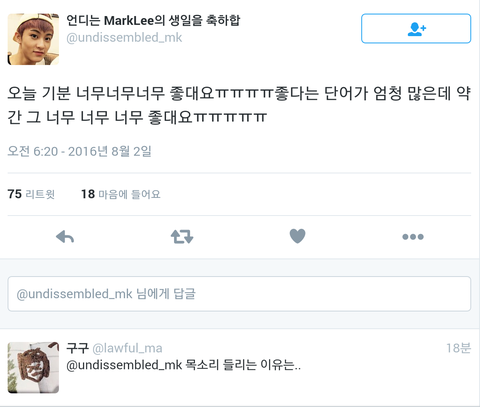Click the reply text 목소리 들리는 이유는
This screenshot has height=407, width=480.
[x=243, y=365]
